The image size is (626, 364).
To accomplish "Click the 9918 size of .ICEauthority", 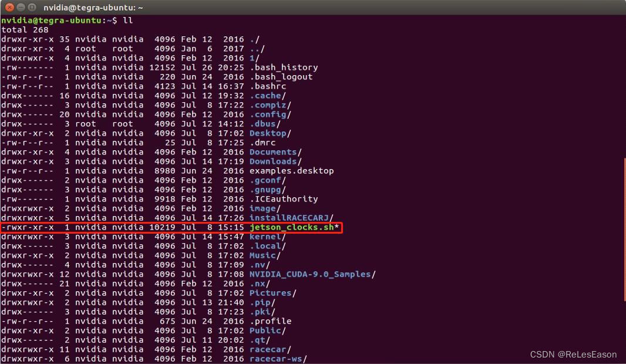I will coord(165,199).
